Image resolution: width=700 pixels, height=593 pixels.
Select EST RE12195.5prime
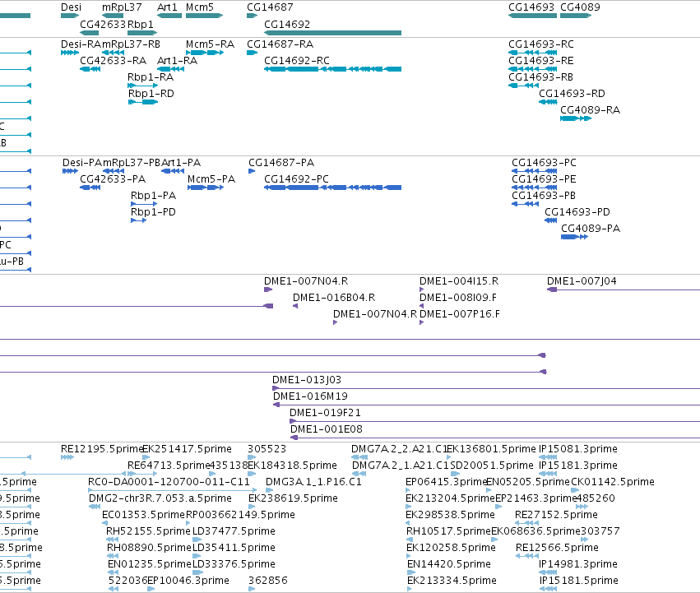67,457
